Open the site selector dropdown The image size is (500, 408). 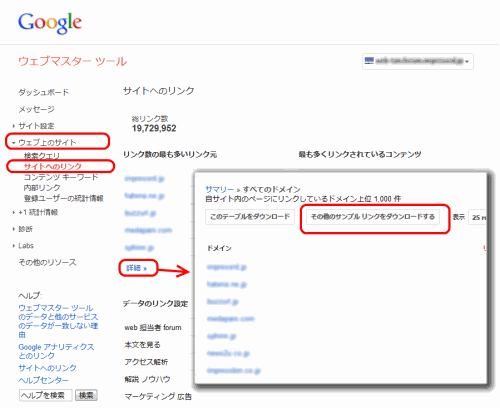click(x=418, y=61)
